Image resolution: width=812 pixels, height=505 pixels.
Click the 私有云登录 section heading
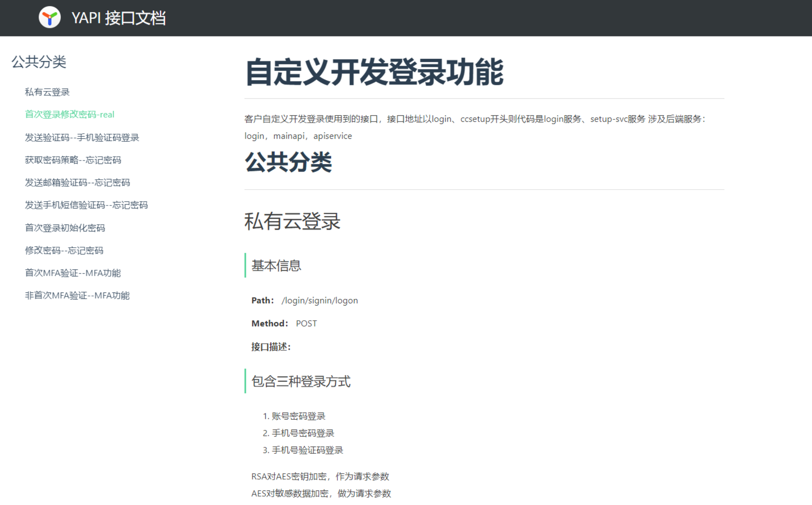coord(292,221)
